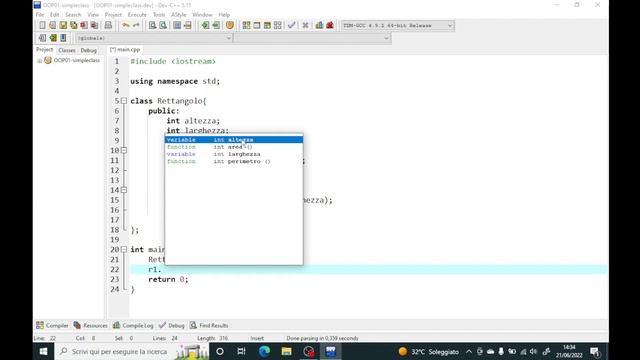
Task: Click the Windows taskbar search box
Action: tap(131, 351)
